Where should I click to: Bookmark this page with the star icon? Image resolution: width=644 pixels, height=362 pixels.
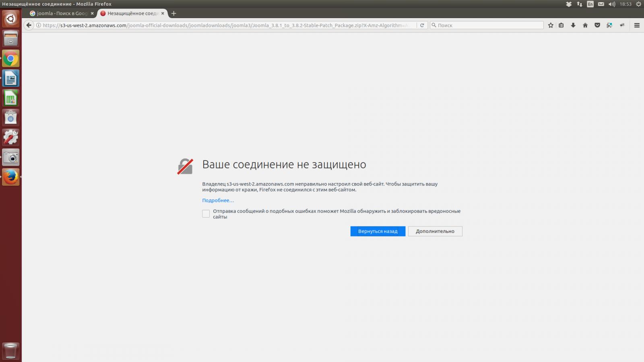551,25
